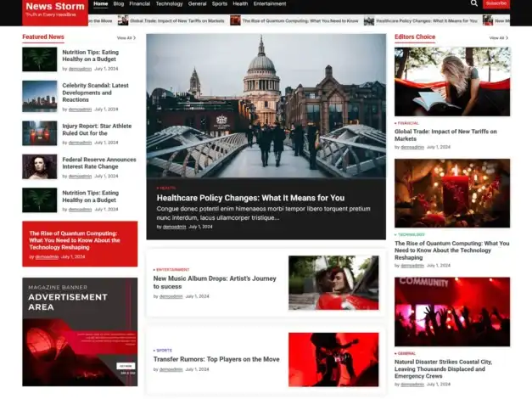The width and height of the screenshot is (532, 399).
Task: Open Transfer Rumors Top Players article
Action: tap(216, 359)
